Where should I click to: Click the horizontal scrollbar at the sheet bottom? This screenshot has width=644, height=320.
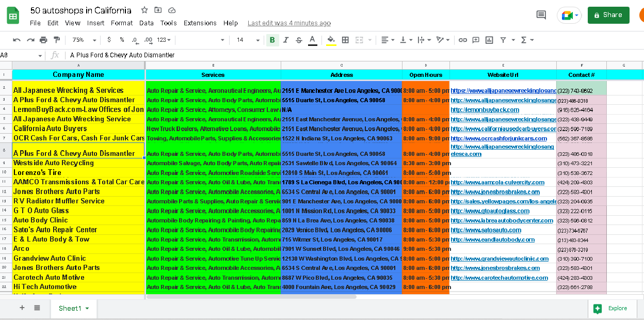pyautogui.click(x=251, y=297)
